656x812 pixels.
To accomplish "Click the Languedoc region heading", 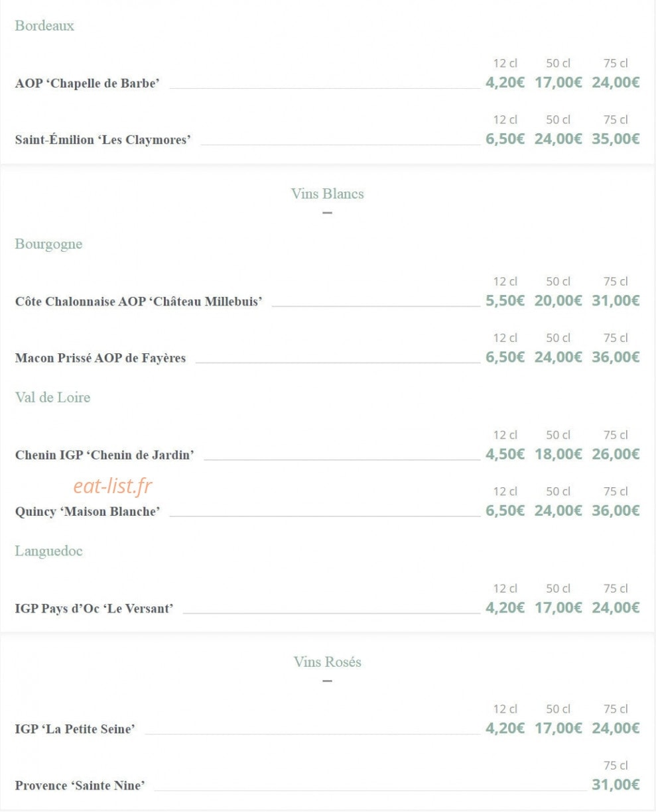I will click(x=48, y=551).
